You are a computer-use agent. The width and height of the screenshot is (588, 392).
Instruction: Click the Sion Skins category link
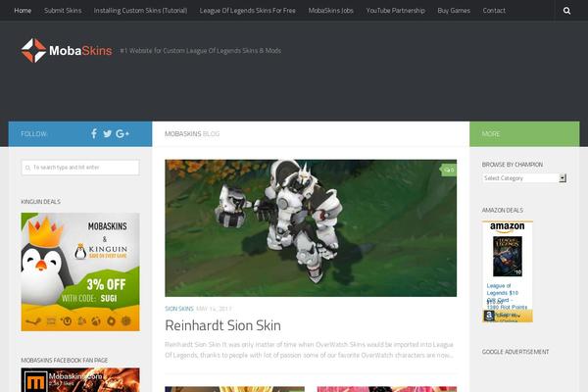pyautogui.click(x=179, y=309)
